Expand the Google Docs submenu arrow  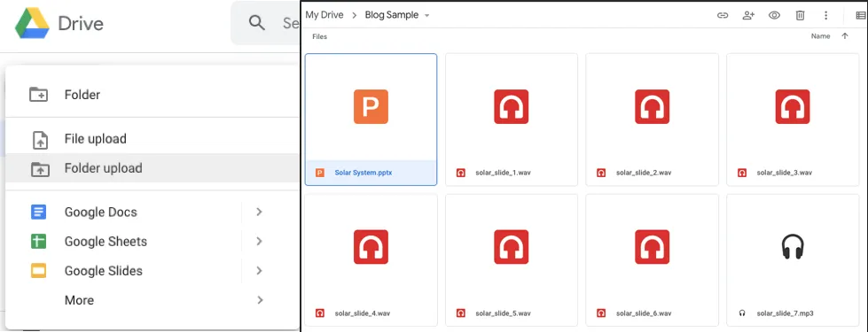pyautogui.click(x=259, y=212)
